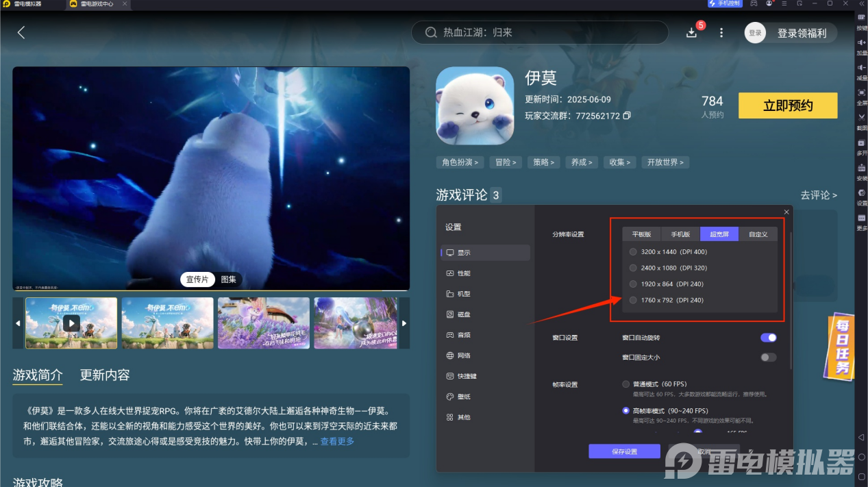Click the 安装 APK install sidebar icon
This screenshot has height=487, width=868.
(x=862, y=172)
